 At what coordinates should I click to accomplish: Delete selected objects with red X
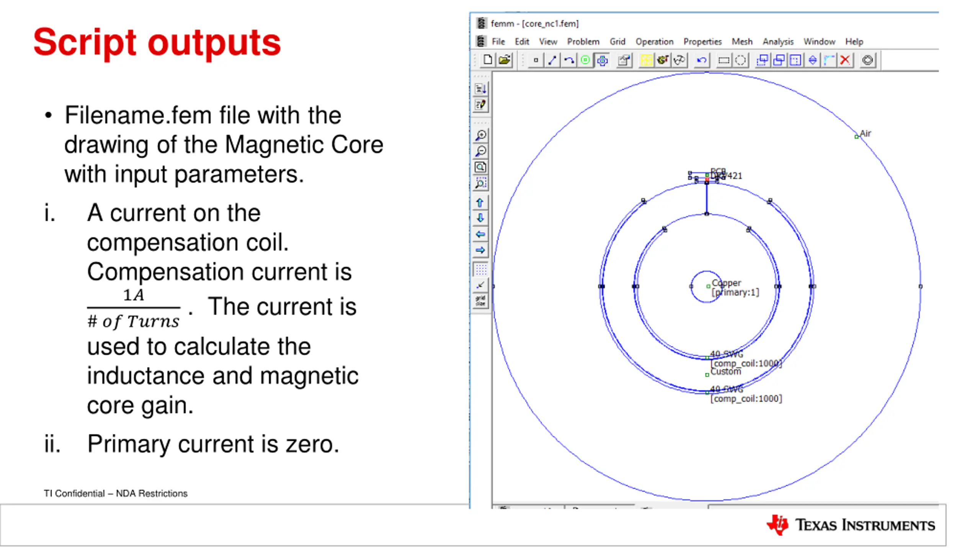pos(845,60)
